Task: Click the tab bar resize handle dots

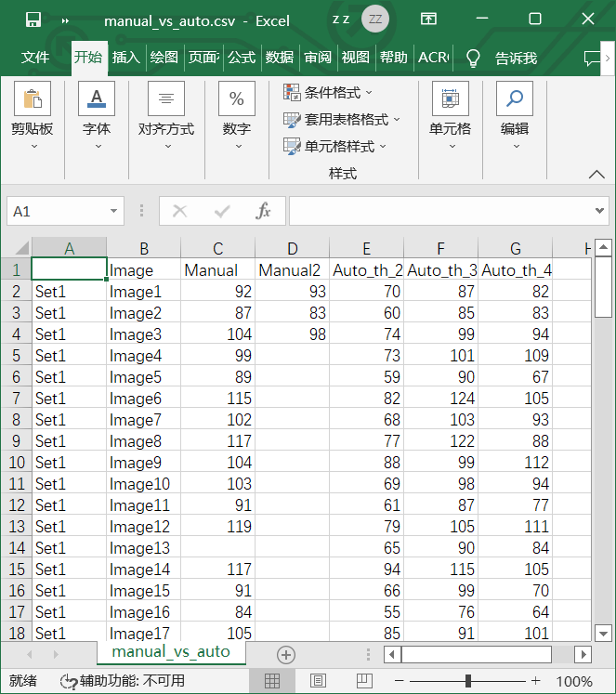Action: pyautogui.click(x=368, y=654)
